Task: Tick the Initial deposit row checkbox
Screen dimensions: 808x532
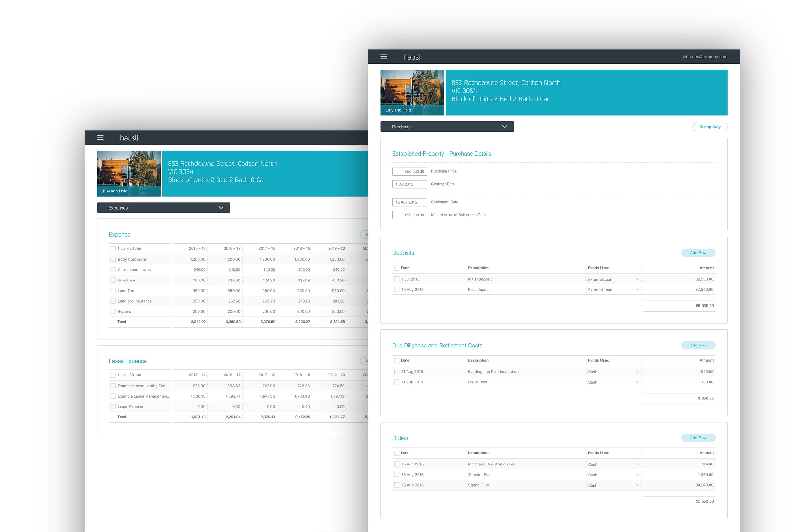Action: (x=396, y=279)
